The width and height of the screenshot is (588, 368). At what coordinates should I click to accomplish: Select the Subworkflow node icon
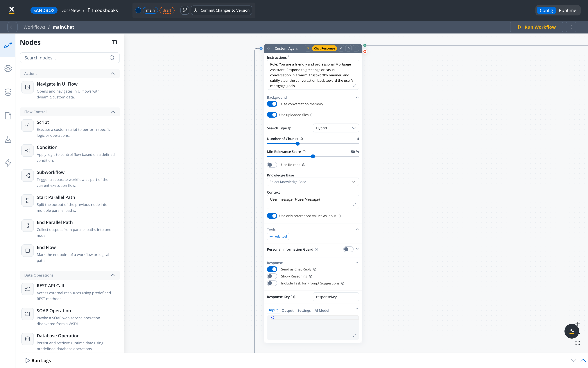click(27, 176)
